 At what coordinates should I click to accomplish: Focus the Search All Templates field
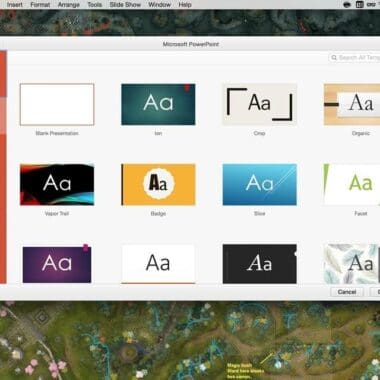(x=354, y=58)
